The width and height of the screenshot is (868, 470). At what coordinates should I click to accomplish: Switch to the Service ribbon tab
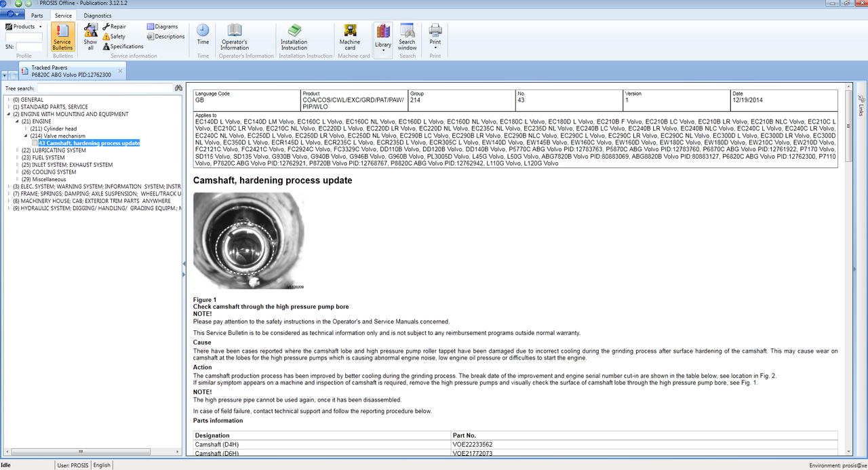click(63, 15)
